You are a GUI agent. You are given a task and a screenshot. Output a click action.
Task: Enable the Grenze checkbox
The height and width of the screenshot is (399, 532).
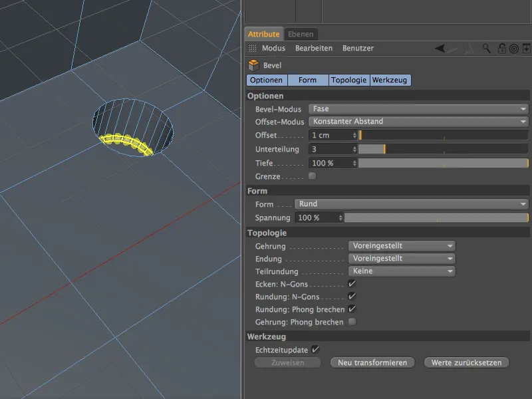point(313,176)
